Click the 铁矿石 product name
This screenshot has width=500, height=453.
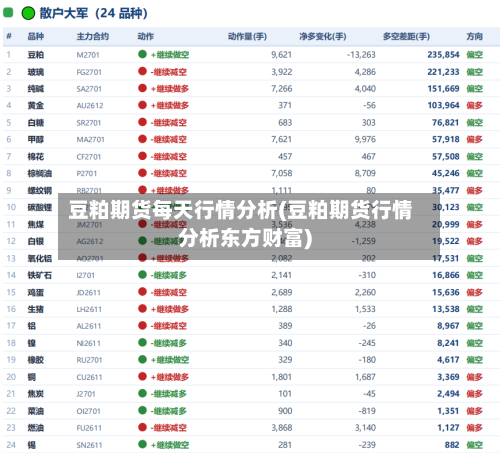(x=40, y=275)
